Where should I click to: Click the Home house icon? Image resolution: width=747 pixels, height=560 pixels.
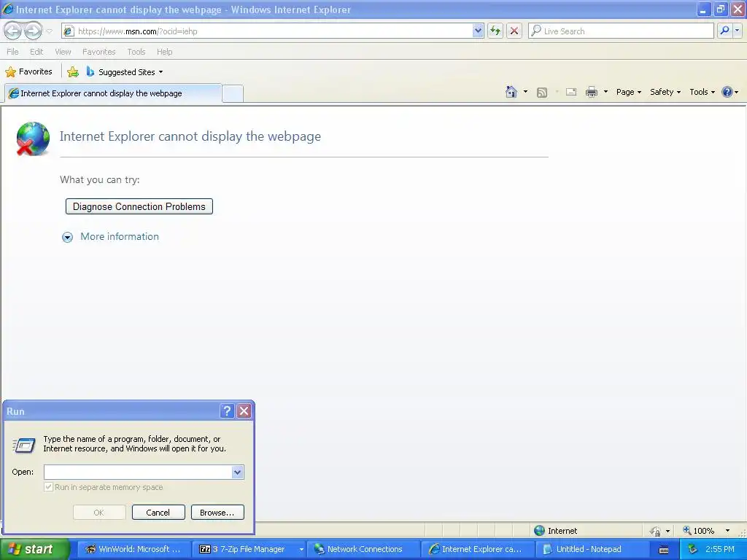(x=511, y=92)
